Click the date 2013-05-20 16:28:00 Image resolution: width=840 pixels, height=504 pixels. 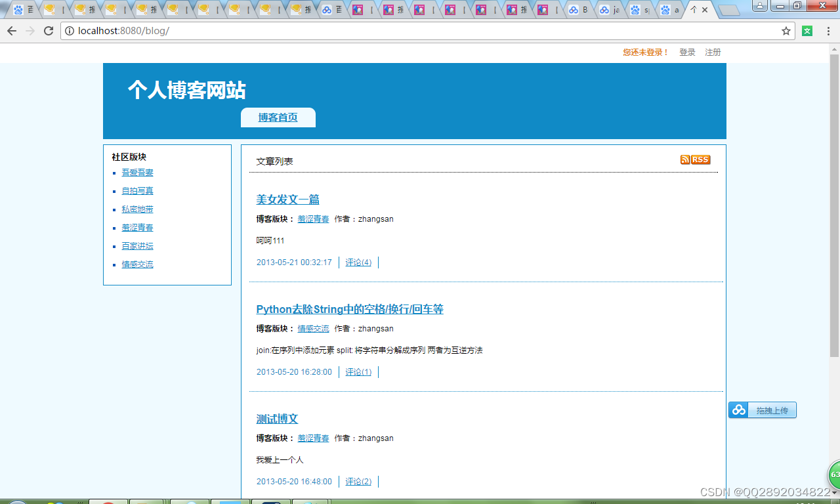click(294, 372)
